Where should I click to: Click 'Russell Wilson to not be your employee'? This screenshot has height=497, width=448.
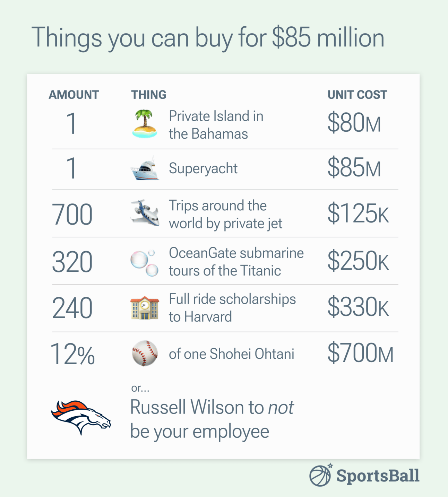212,419
